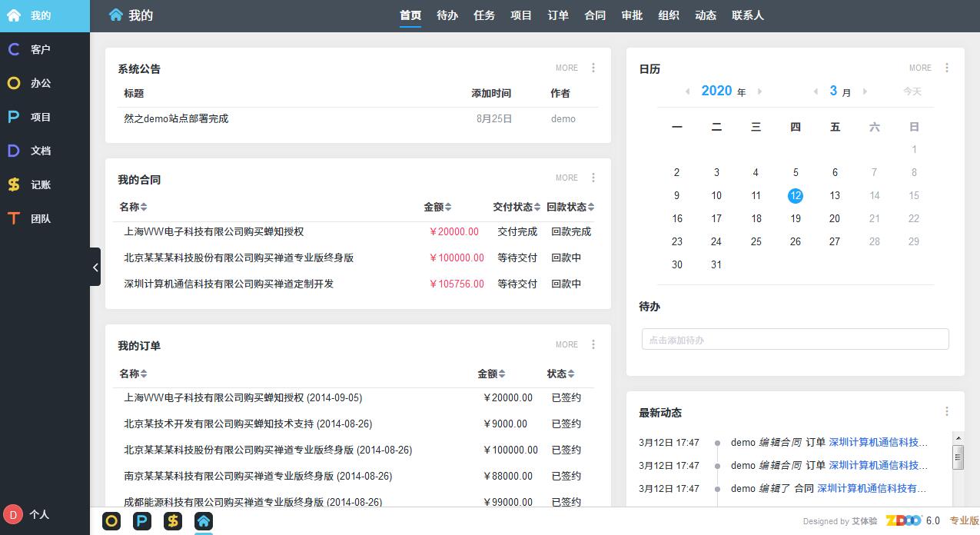Go to previous year in calendar
Image resolution: width=980 pixels, height=535 pixels.
[688, 91]
